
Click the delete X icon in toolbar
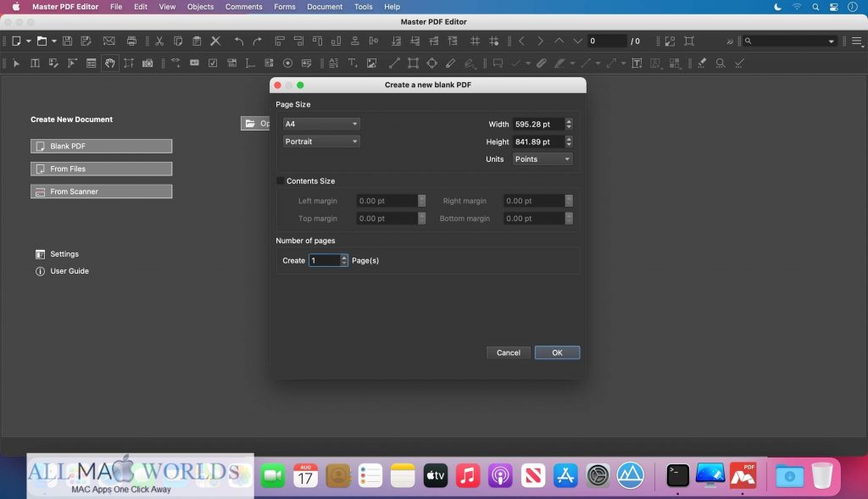(215, 41)
